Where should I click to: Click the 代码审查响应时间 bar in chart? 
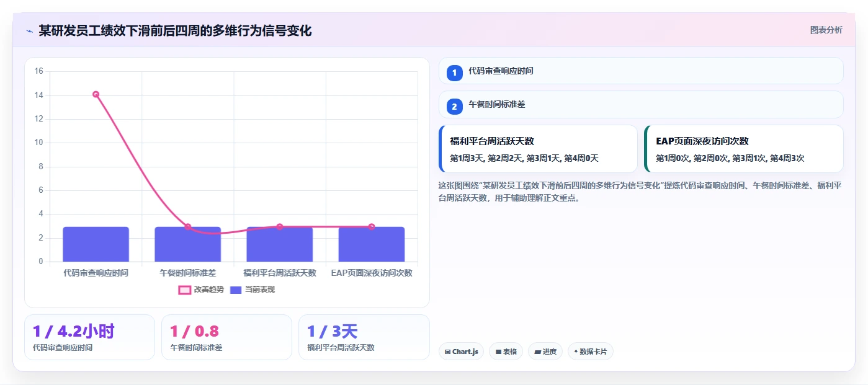point(96,244)
